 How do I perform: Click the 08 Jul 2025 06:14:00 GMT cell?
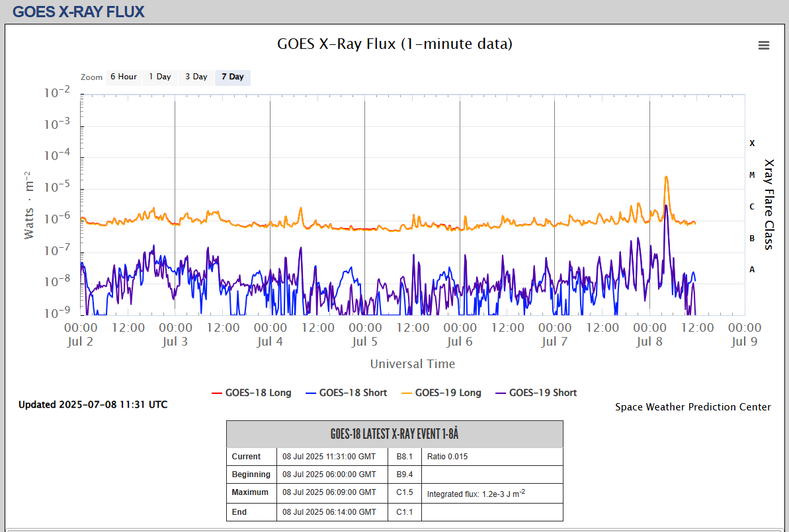click(x=333, y=512)
